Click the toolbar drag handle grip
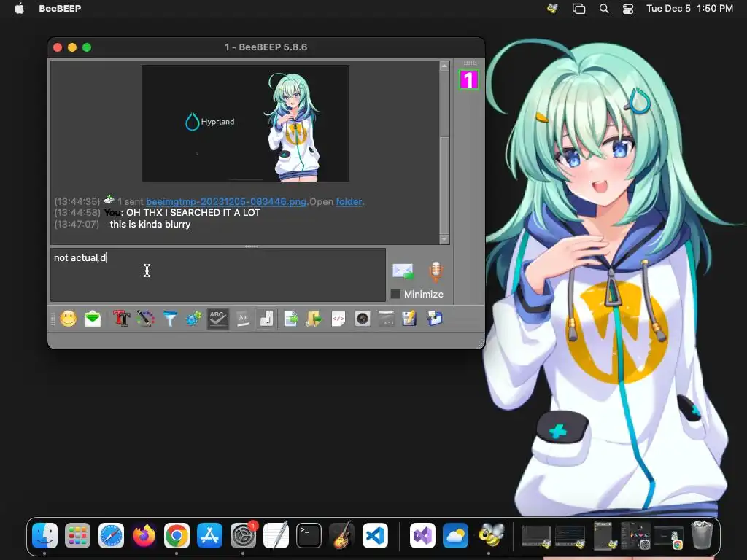Image resolution: width=747 pixels, height=560 pixels. [53, 319]
